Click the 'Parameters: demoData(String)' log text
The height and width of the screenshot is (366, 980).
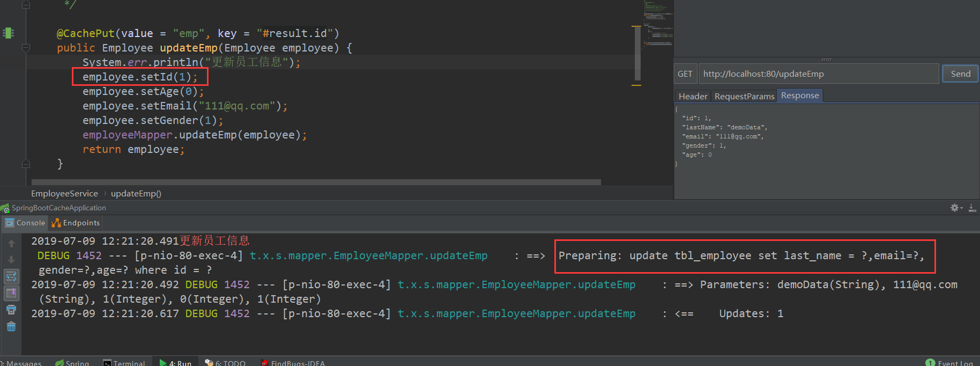pos(790,284)
